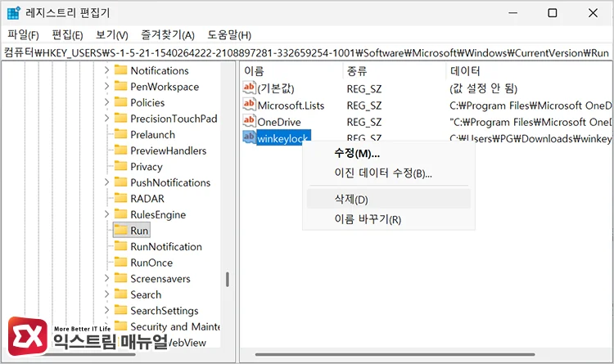Open the 편집(E) menu
Screen dimensions: 614x364
click(67, 35)
